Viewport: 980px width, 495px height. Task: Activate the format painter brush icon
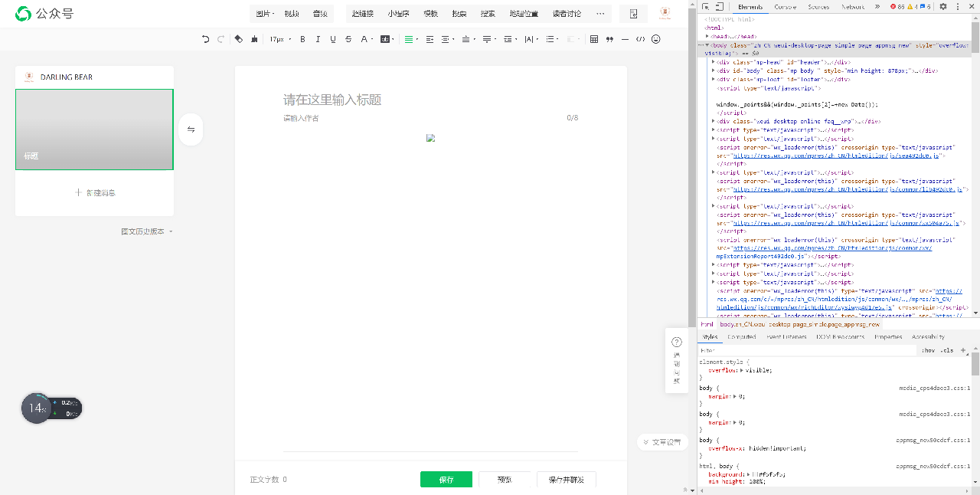coord(254,39)
